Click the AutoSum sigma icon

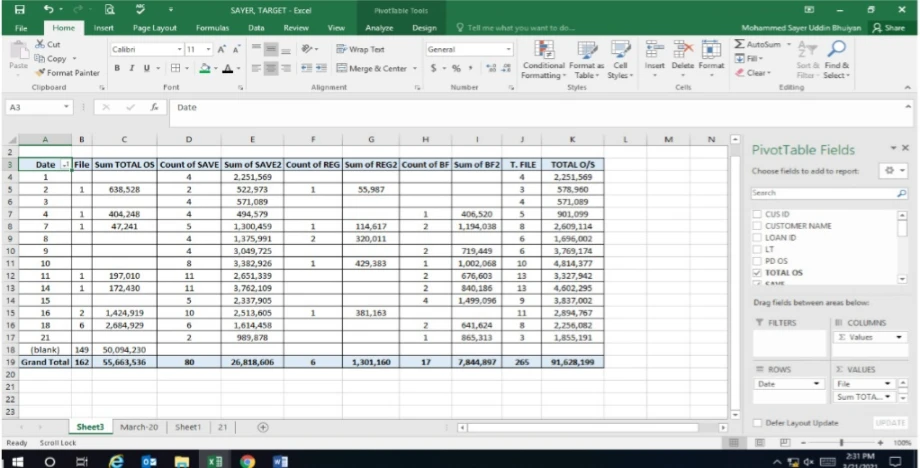(x=740, y=45)
